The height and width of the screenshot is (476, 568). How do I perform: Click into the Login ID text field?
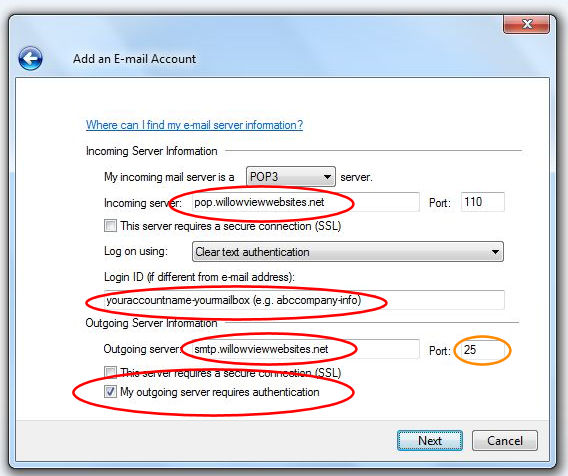point(304,300)
